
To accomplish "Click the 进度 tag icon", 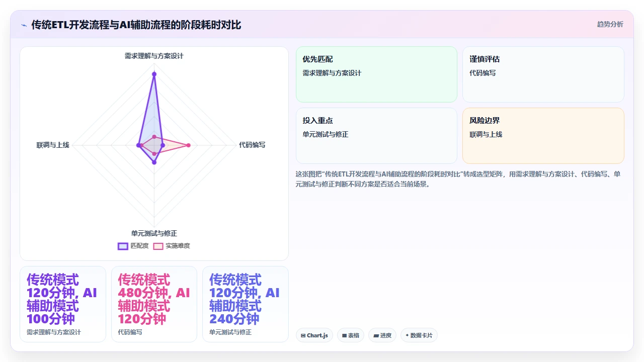I will [376, 335].
